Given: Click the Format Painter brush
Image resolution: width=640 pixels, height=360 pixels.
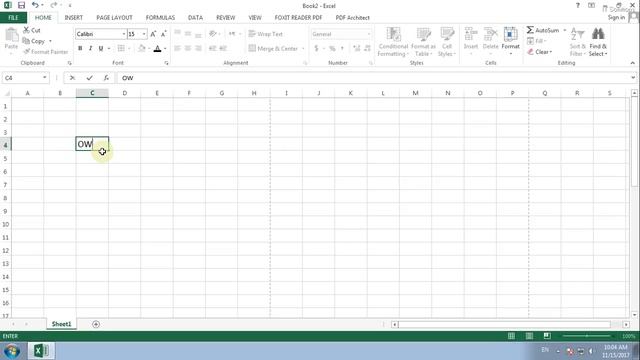Looking at the screenshot, I should [27, 52].
